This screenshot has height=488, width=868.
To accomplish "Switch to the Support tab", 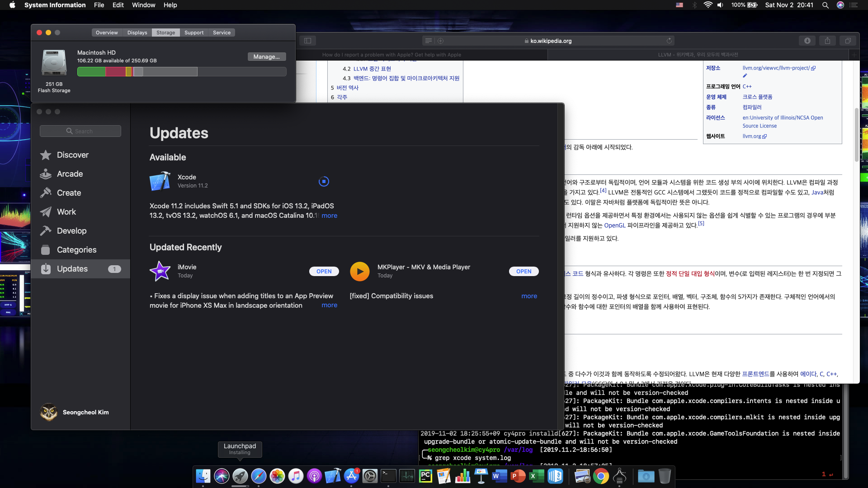I will pos(194,33).
